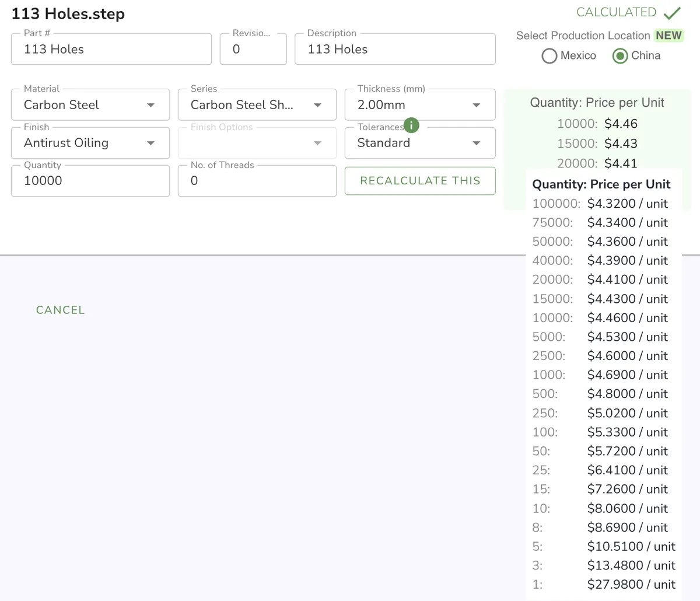Click the $4.43 summary price for 15000
Screen dimensions: 700x601
[621, 144]
